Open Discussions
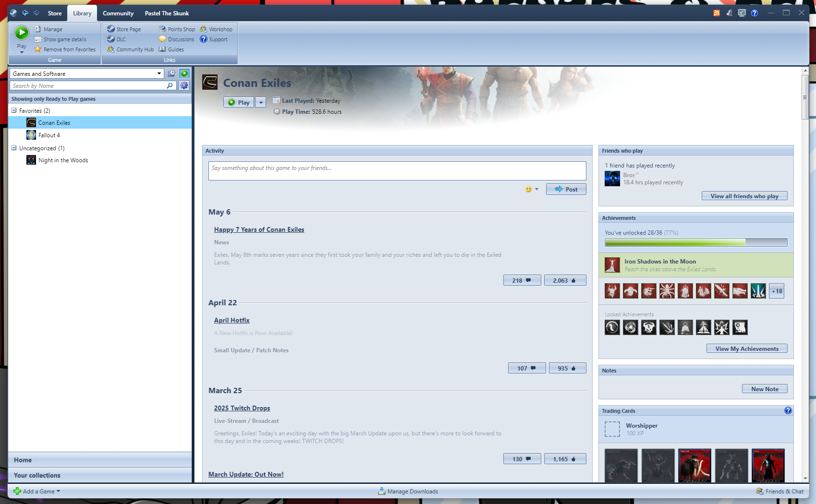 pyautogui.click(x=176, y=39)
